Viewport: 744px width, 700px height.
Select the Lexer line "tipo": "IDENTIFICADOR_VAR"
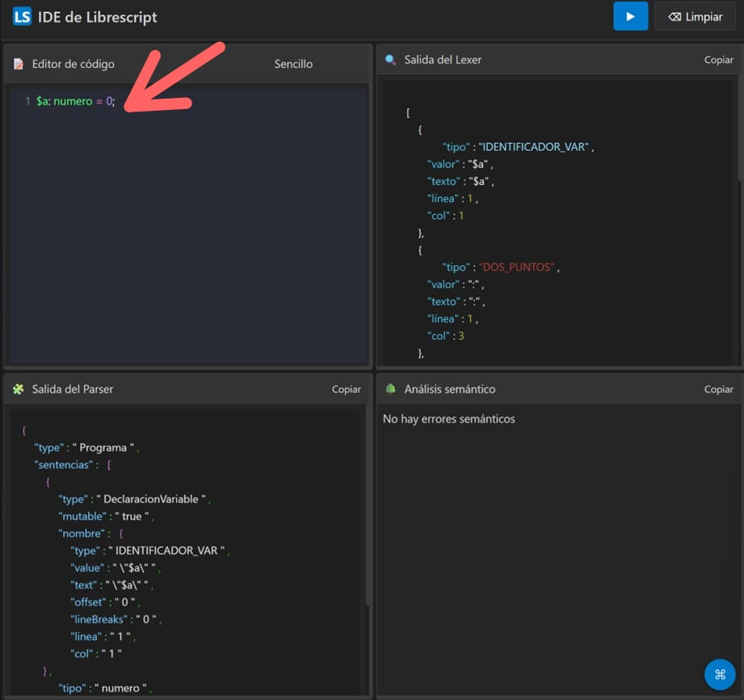tap(518, 147)
